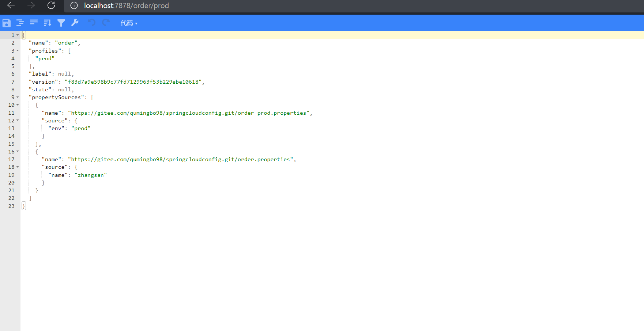
Task: Click the redo arrow icon
Action: click(106, 23)
